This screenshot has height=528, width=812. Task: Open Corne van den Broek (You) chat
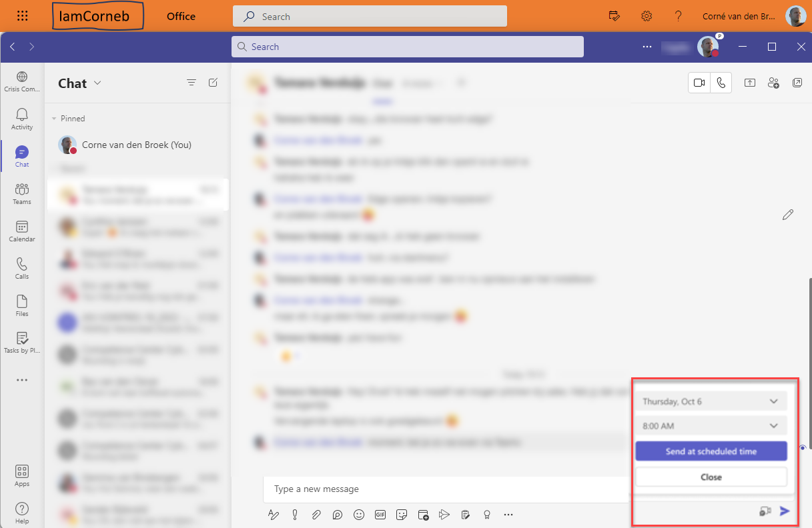tap(137, 145)
